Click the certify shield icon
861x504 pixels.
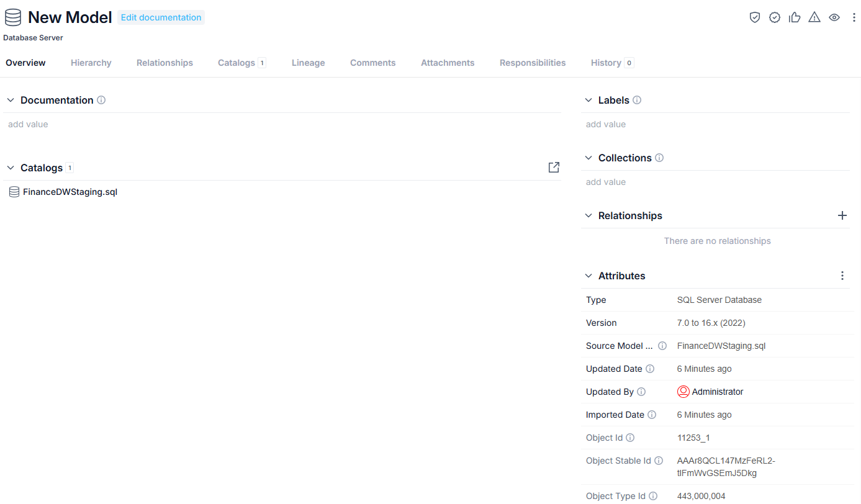coord(755,17)
